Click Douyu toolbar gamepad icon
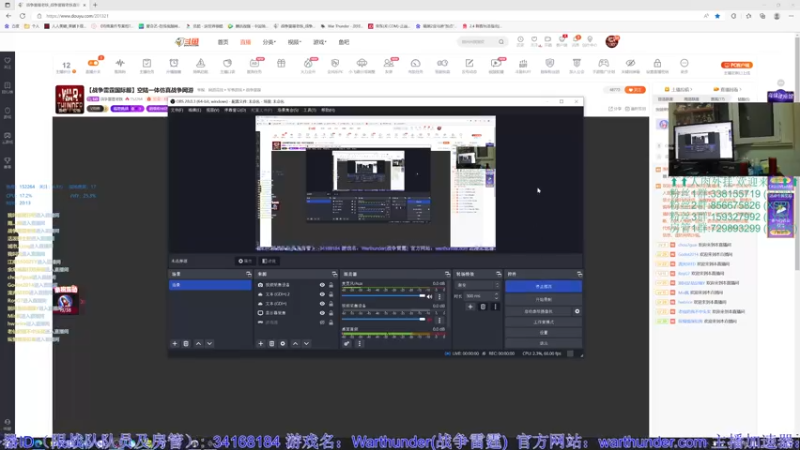 click(x=604, y=63)
